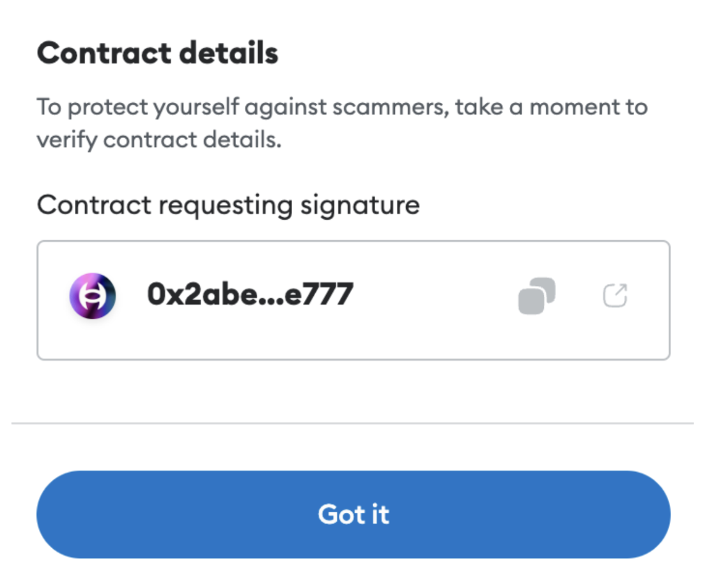Click the horizontal divider above Got it
The height and width of the screenshot is (571, 728).
click(352, 423)
